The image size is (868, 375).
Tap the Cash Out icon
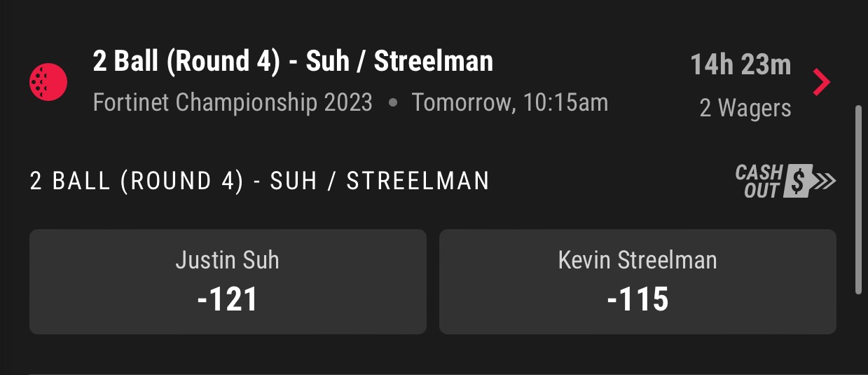coord(786,181)
